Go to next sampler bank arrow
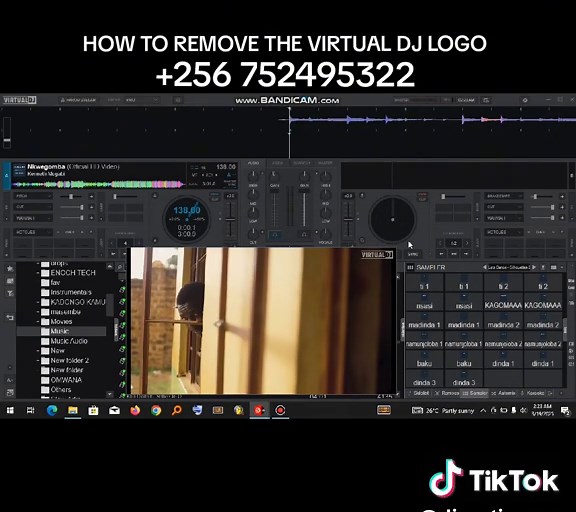The image size is (576, 512). [534, 267]
